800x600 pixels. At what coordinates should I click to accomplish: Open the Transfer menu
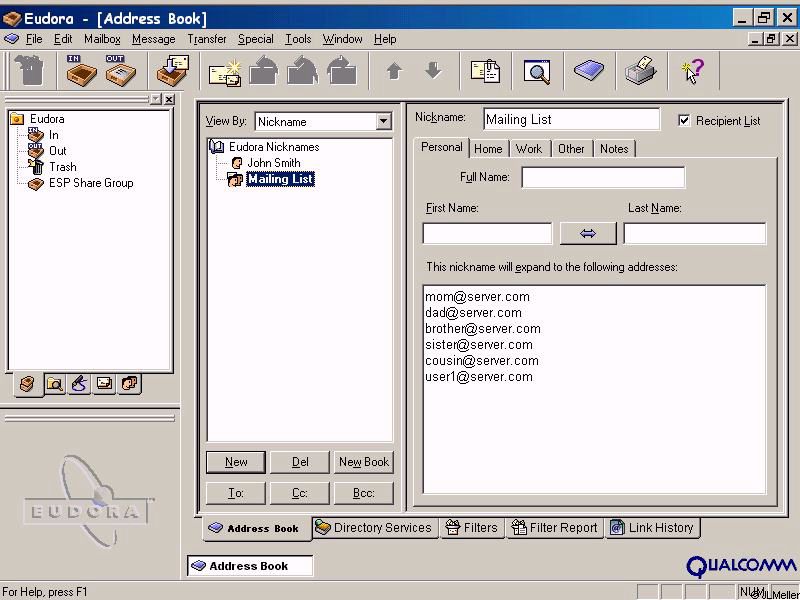tap(207, 39)
